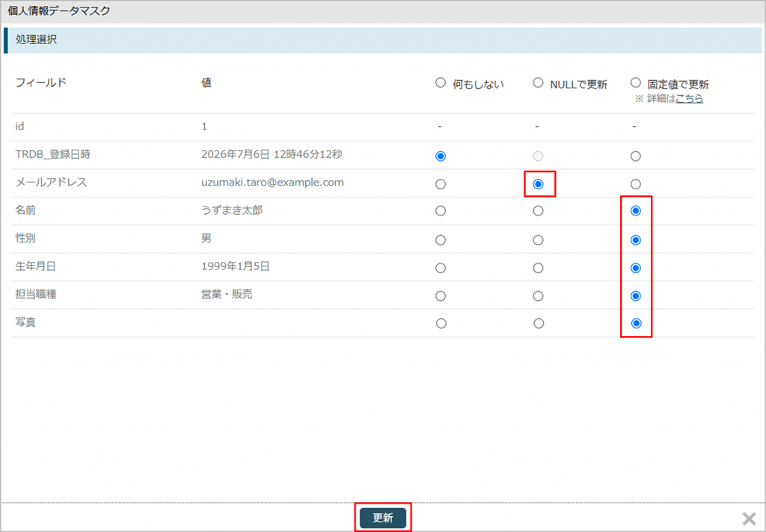Choose 何もしない for 生年月日

pyautogui.click(x=441, y=268)
